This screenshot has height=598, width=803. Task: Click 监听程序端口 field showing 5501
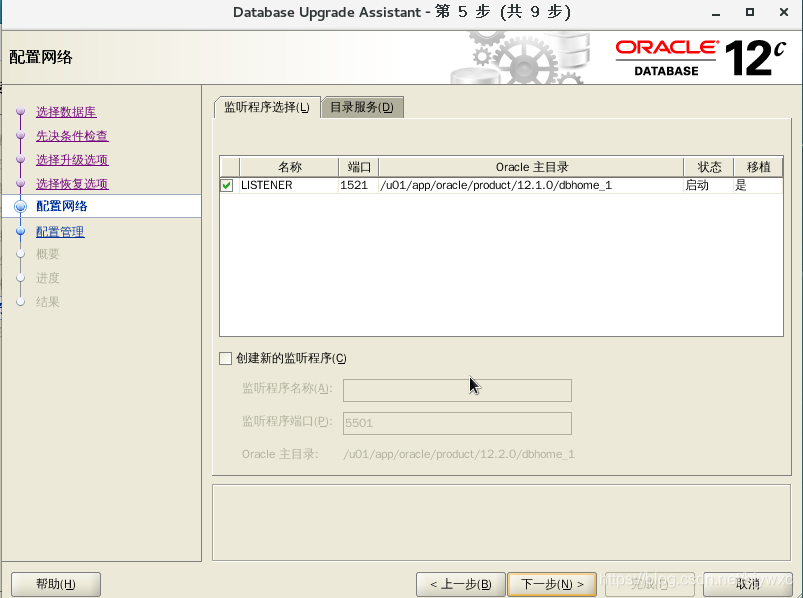pos(457,423)
